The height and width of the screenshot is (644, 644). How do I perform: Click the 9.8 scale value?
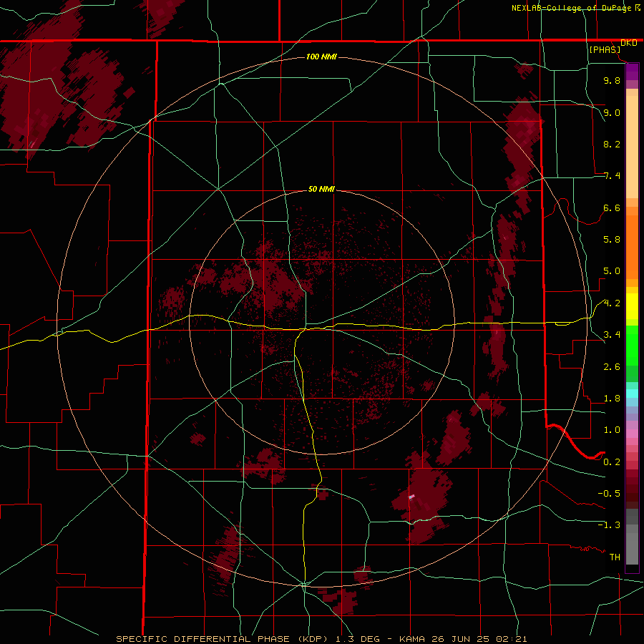tap(612, 80)
